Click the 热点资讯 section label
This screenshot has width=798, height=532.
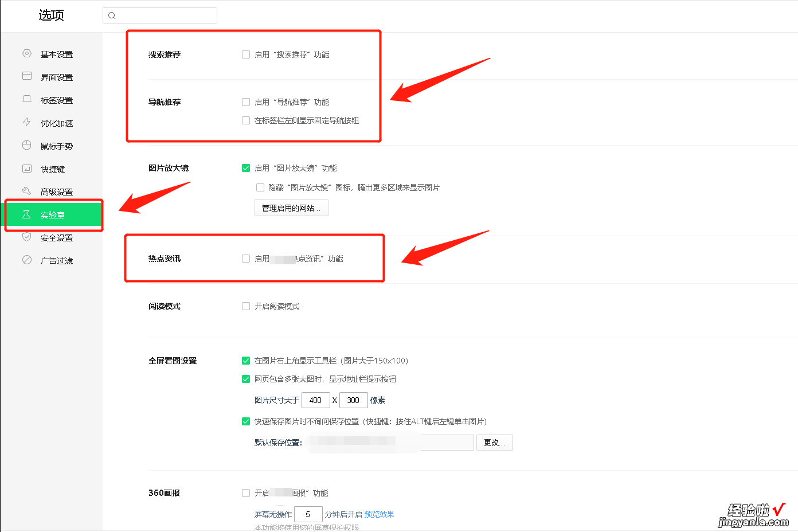(165, 259)
